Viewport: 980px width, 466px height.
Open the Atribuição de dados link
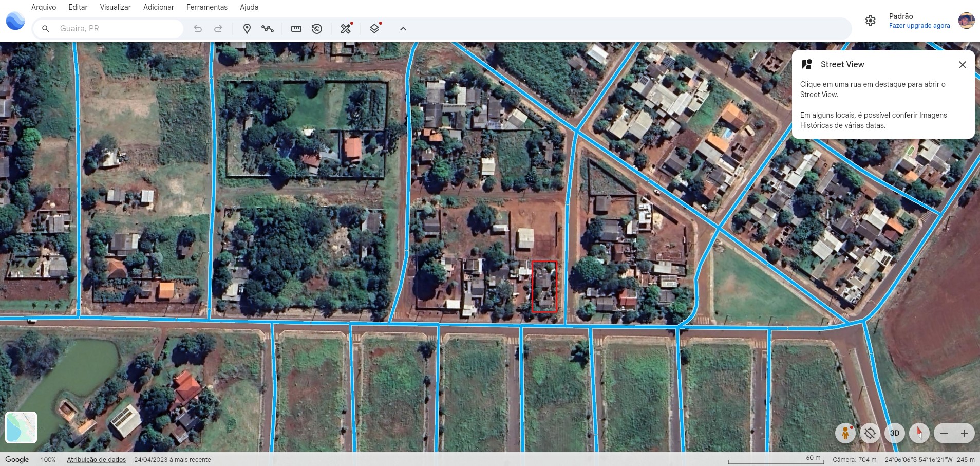click(x=96, y=459)
